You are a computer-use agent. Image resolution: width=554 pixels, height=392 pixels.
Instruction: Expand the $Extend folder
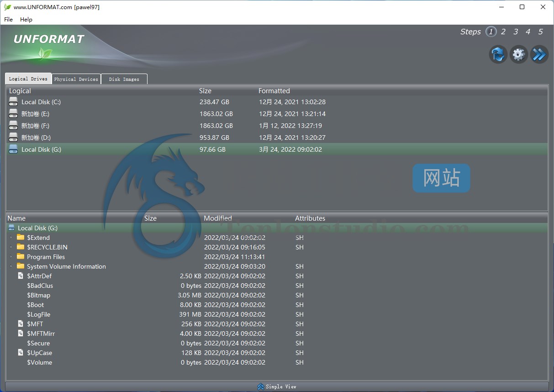click(x=11, y=238)
